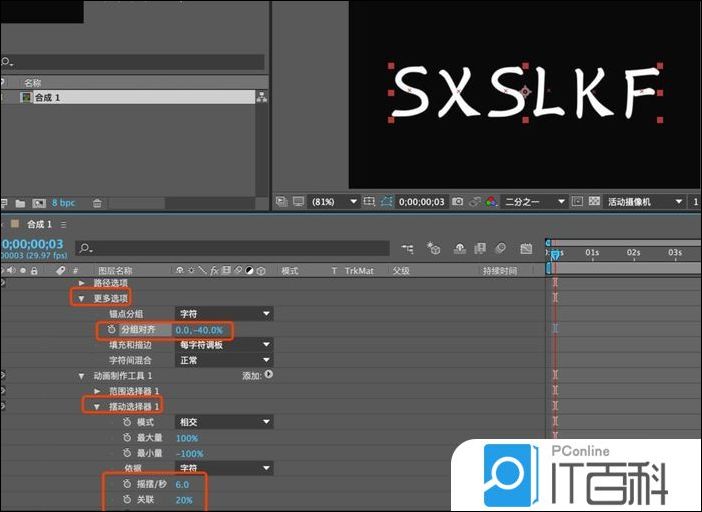This screenshot has width=702, height=512.
Task: Toggle stopwatch for 最大量 property
Action: pyautogui.click(x=127, y=438)
